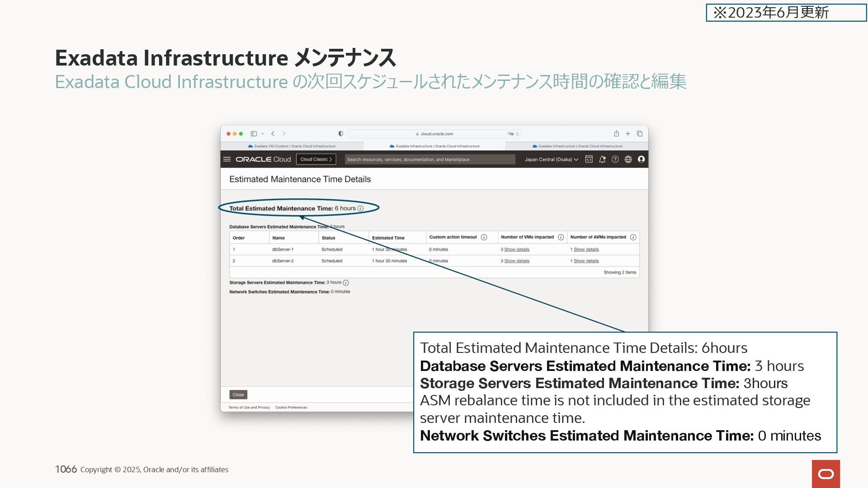
Task: Open the user profile avatar icon
Action: (x=641, y=160)
